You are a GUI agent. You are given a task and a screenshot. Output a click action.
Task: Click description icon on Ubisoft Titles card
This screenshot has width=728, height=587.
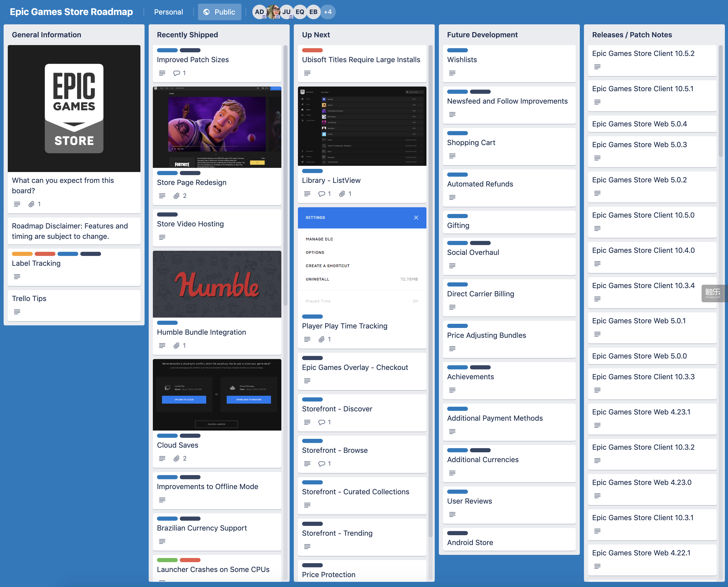[x=307, y=73]
